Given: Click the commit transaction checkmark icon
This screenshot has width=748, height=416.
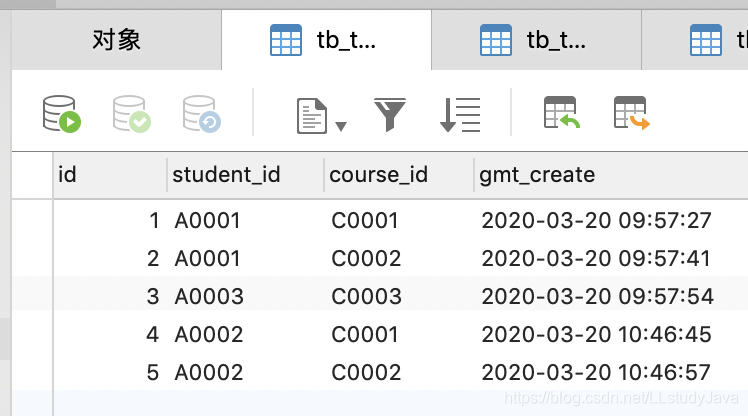Looking at the screenshot, I should pos(132,114).
